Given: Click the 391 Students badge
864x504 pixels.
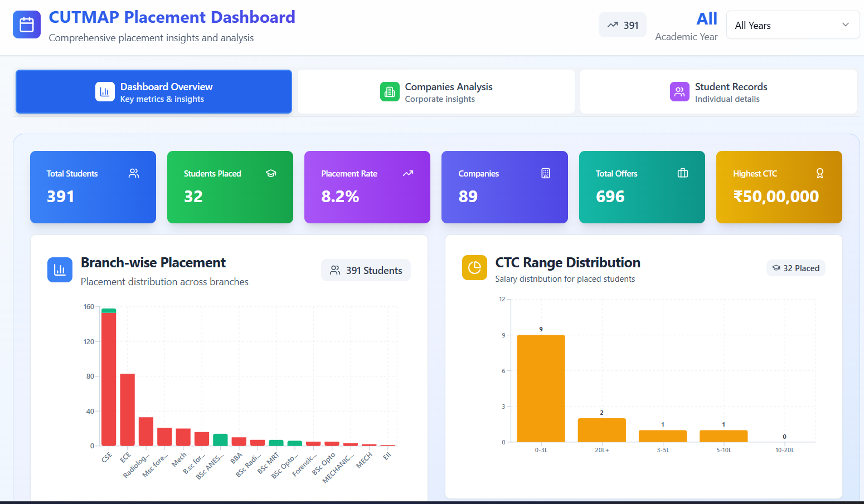Looking at the screenshot, I should (366, 270).
